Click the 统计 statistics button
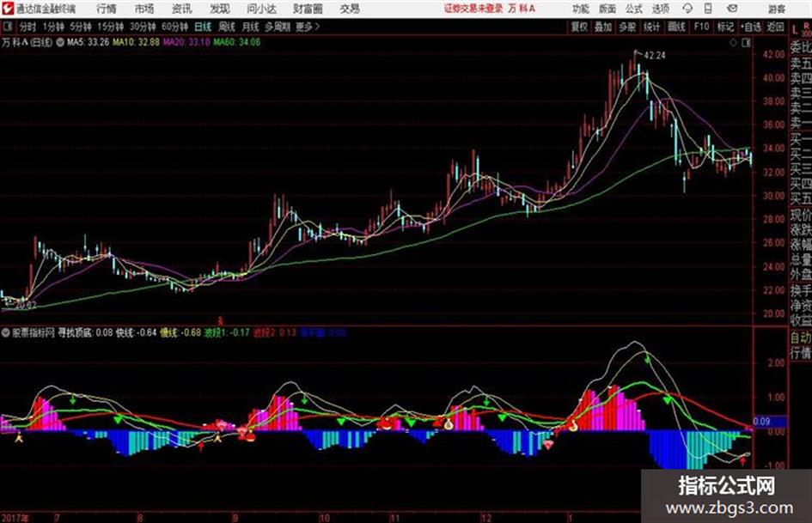 pos(651,27)
